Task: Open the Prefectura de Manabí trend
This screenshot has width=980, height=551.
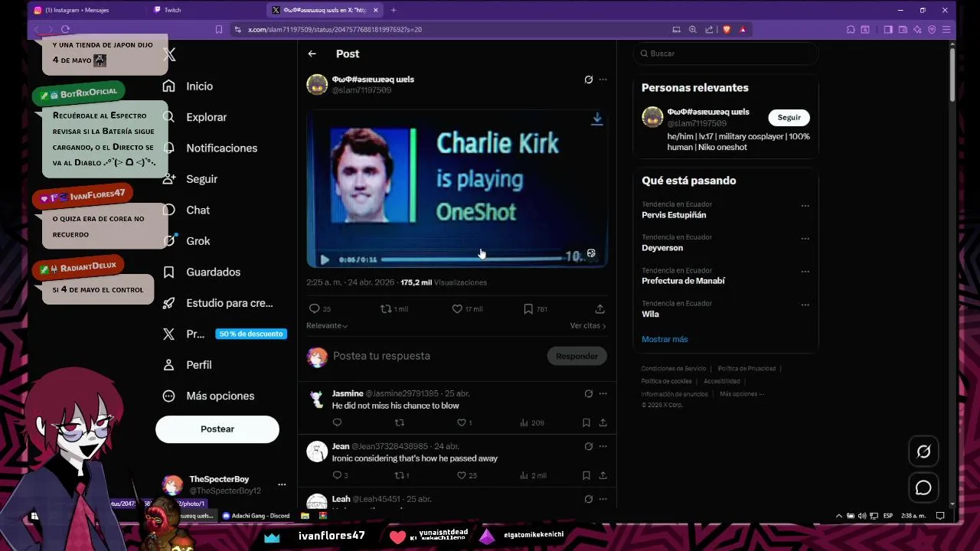Action: click(x=683, y=281)
